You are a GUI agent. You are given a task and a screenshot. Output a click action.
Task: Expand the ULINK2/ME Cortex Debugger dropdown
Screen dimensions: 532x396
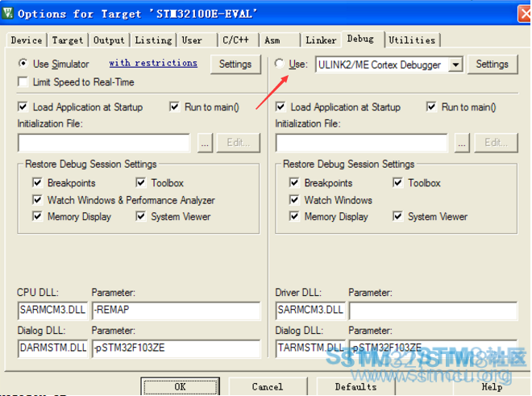click(x=455, y=65)
